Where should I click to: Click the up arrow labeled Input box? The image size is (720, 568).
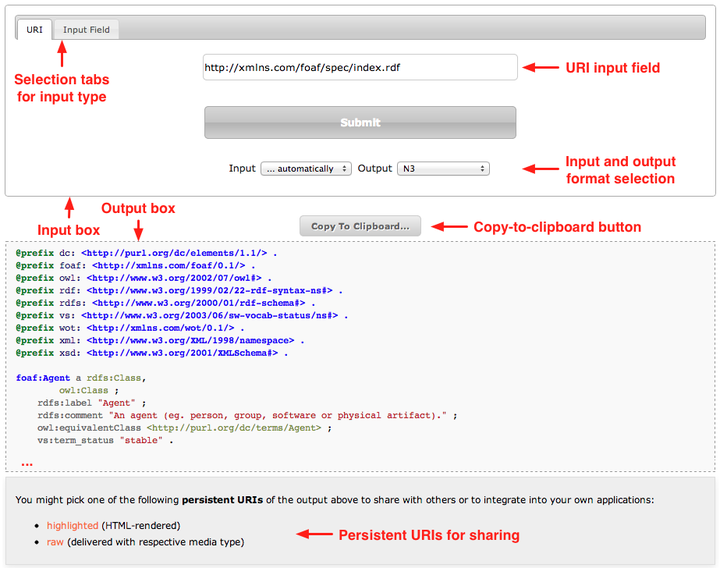(x=68, y=207)
